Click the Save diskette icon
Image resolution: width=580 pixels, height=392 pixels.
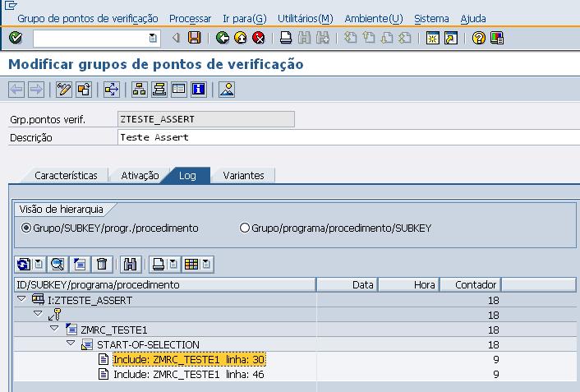point(195,38)
